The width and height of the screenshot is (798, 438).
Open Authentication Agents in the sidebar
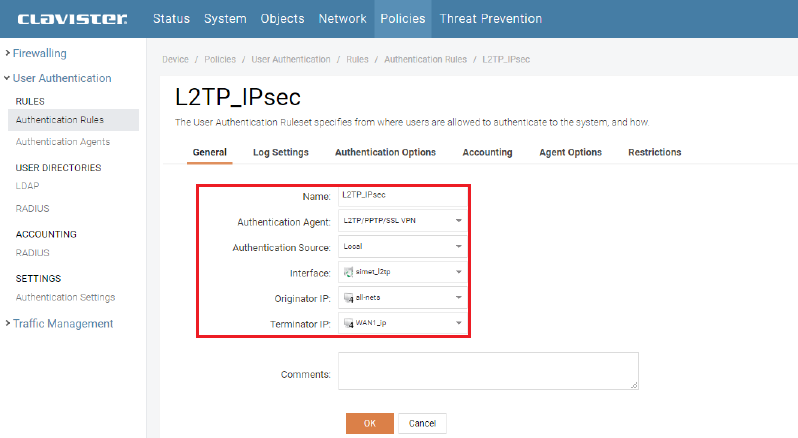tap(63, 142)
